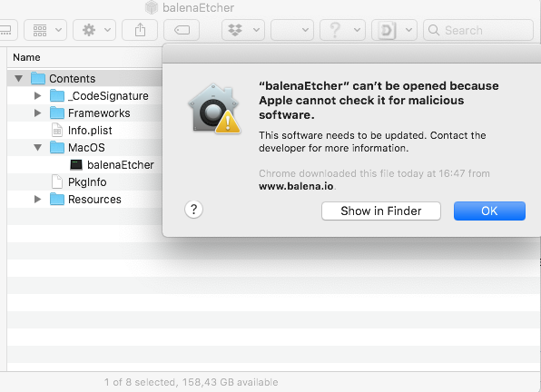Viewport: 541px width, 392px height.
Task: Expand the _CodeSignature folder triangle
Action: point(37,95)
